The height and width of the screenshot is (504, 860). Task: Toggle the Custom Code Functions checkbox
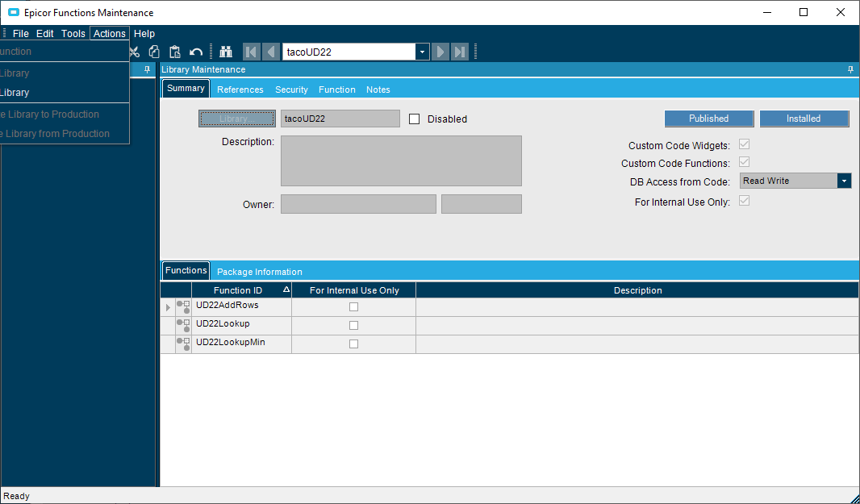pos(745,162)
